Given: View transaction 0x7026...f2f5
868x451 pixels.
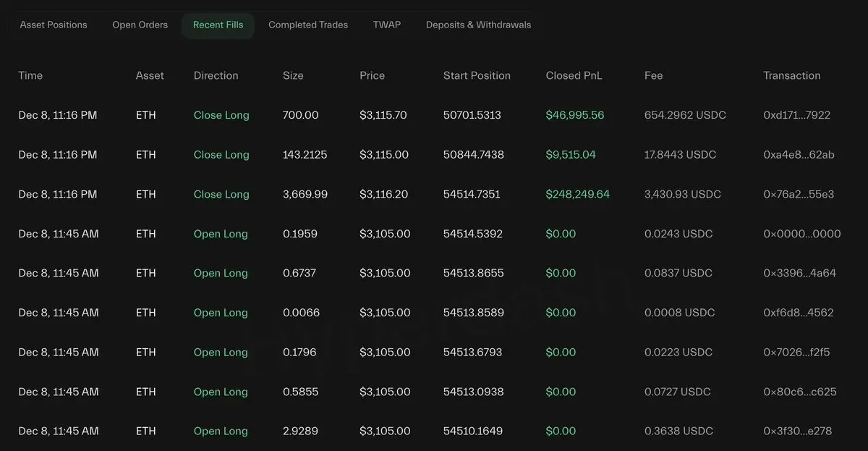Looking at the screenshot, I should click(796, 353).
